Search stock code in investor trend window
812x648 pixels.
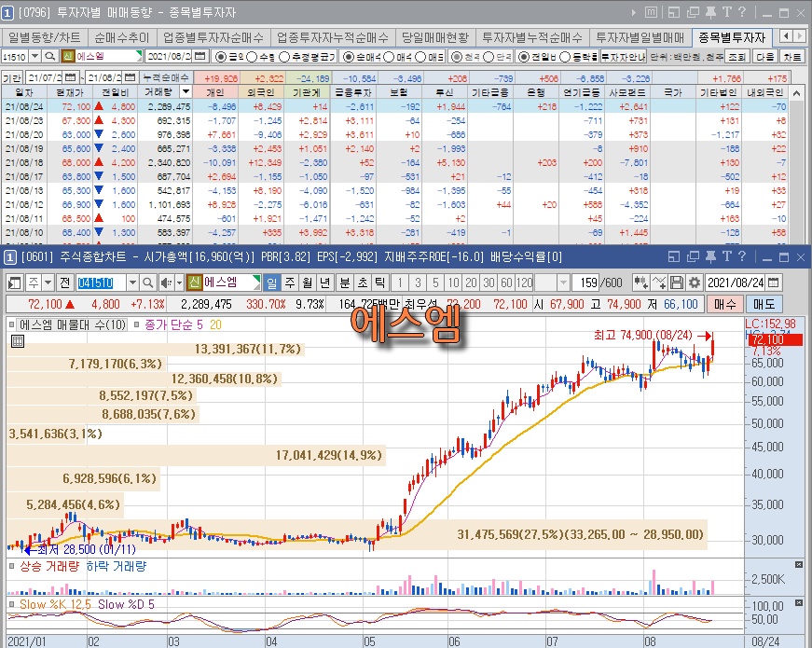49,56
